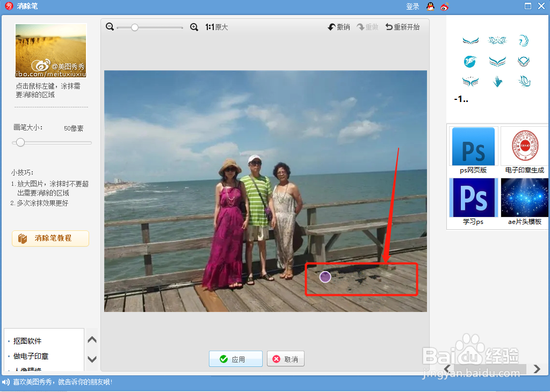The height and width of the screenshot is (392, 550).
Task: Click the zoom level slider handle
Action: point(135,27)
